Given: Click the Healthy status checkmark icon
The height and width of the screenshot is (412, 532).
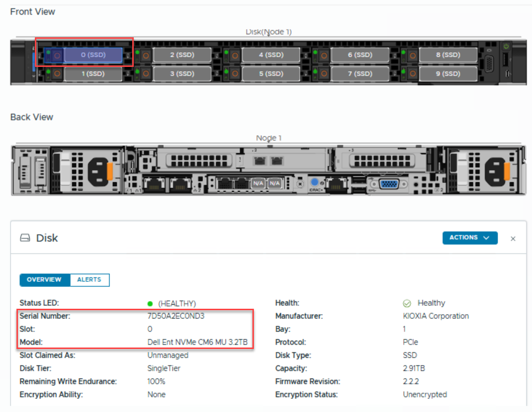Looking at the screenshot, I should coord(407,303).
